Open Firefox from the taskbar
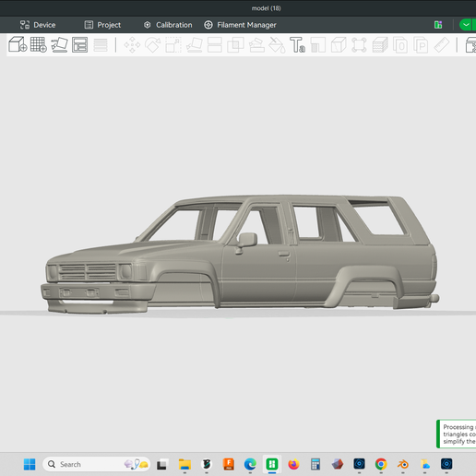476x476 pixels. click(293, 464)
